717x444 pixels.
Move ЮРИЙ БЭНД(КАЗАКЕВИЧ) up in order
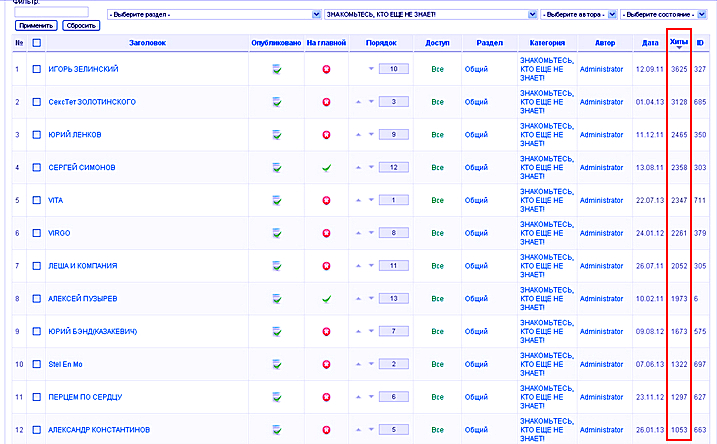tap(358, 331)
